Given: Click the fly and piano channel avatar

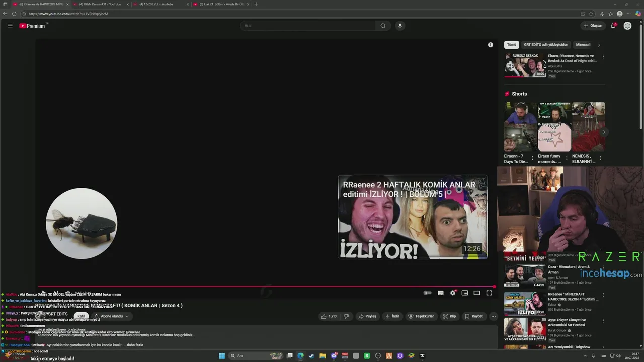Looking at the screenshot, I should click(82, 224).
